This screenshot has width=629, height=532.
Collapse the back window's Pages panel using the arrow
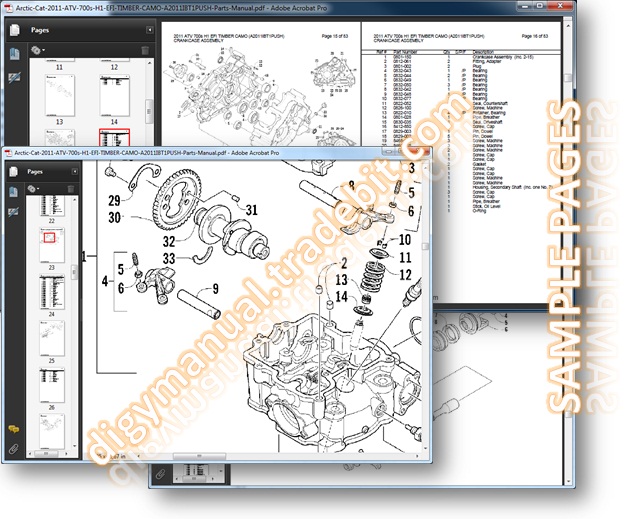[x=147, y=31]
